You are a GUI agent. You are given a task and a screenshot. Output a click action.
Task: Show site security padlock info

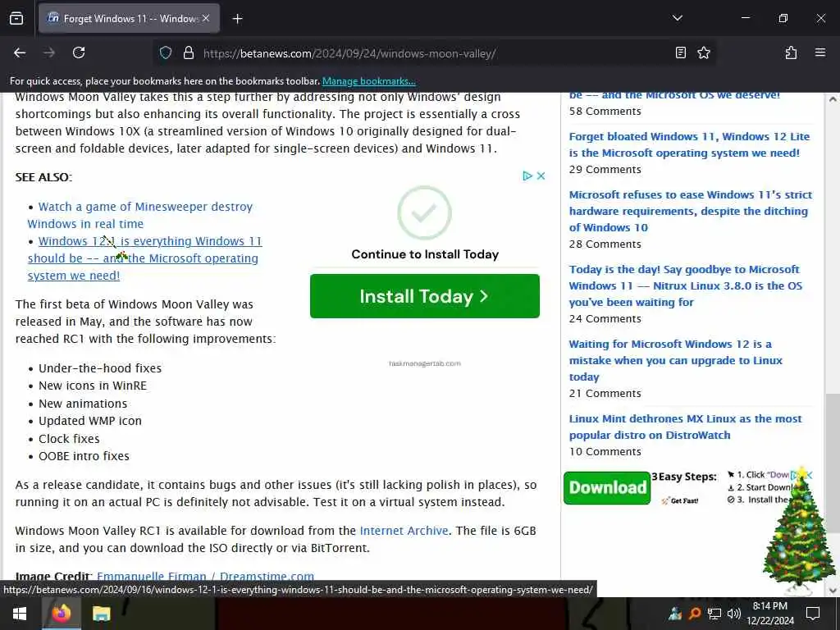[188, 53]
